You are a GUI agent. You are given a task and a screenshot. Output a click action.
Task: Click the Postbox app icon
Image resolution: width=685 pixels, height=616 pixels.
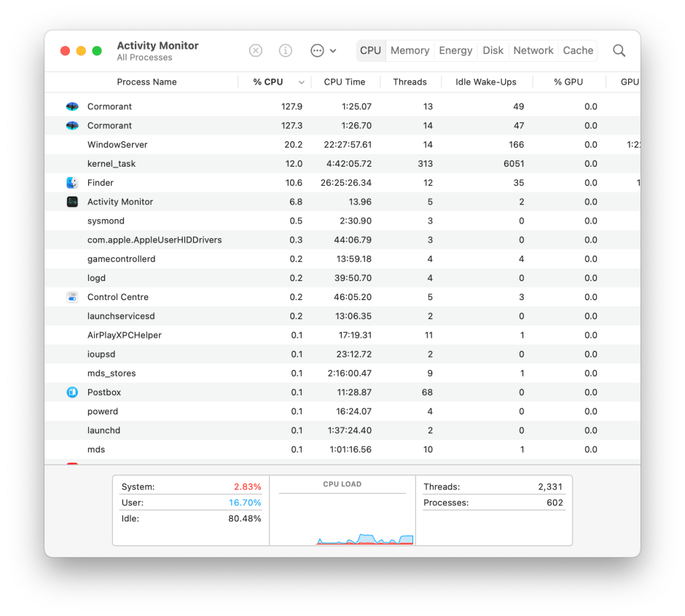(x=72, y=392)
